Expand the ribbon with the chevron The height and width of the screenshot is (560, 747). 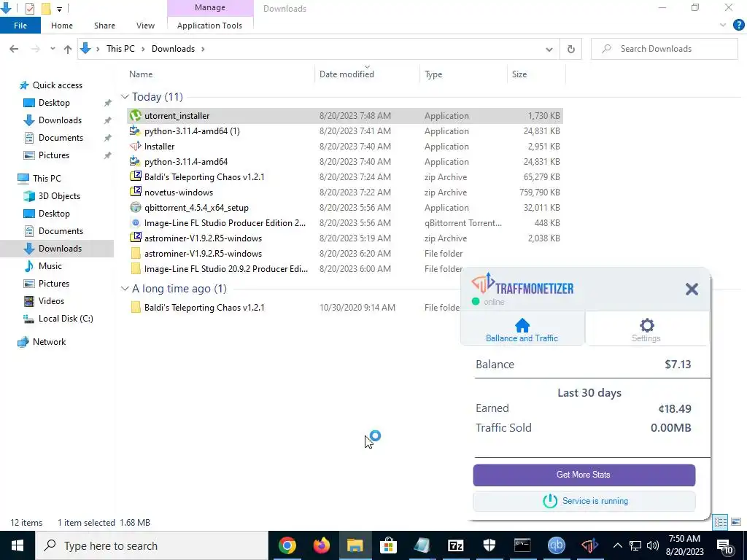tap(723, 26)
